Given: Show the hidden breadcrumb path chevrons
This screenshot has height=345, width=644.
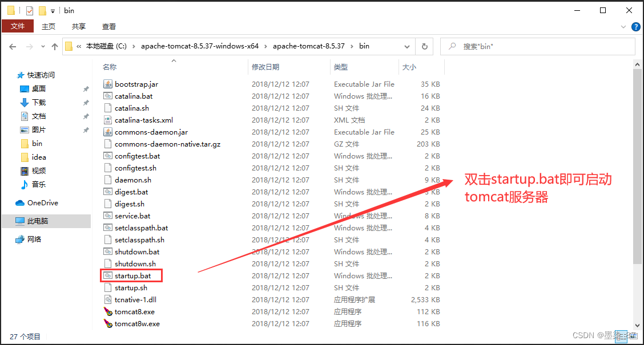Looking at the screenshot, I should point(79,46).
